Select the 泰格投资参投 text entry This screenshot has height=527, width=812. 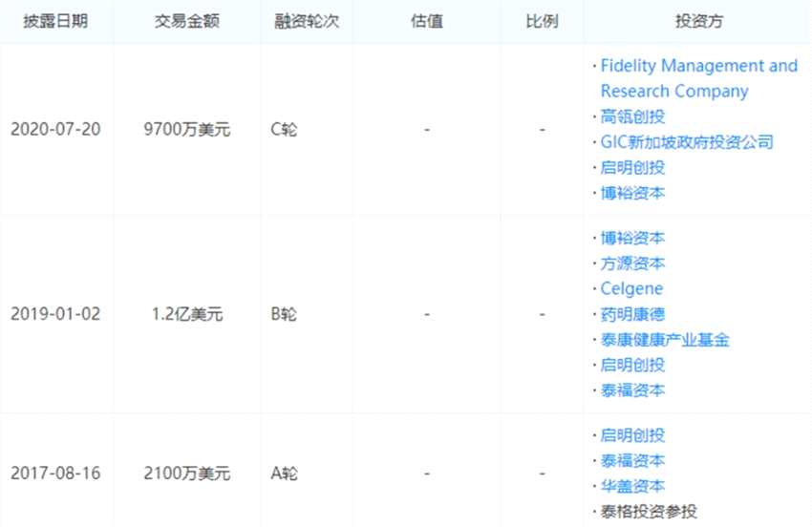pos(649,512)
